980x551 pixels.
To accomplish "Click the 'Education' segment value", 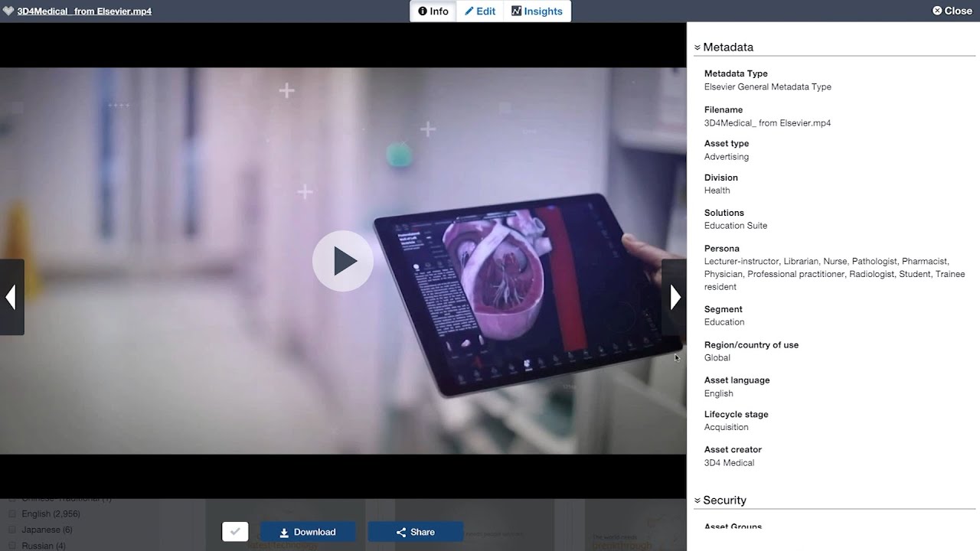I will [x=724, y=321].
